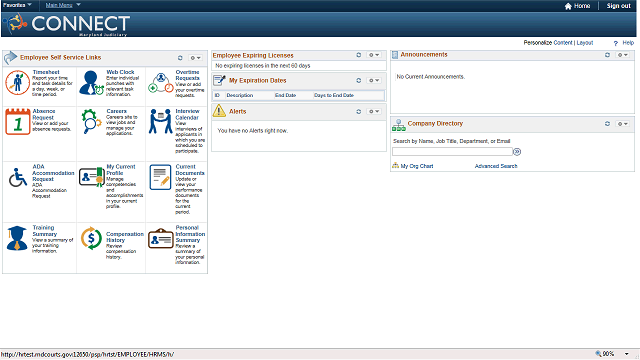The height and width of the screenshot is (360, 640).
Task: Open the Current Documents icon
Action: 160,177
